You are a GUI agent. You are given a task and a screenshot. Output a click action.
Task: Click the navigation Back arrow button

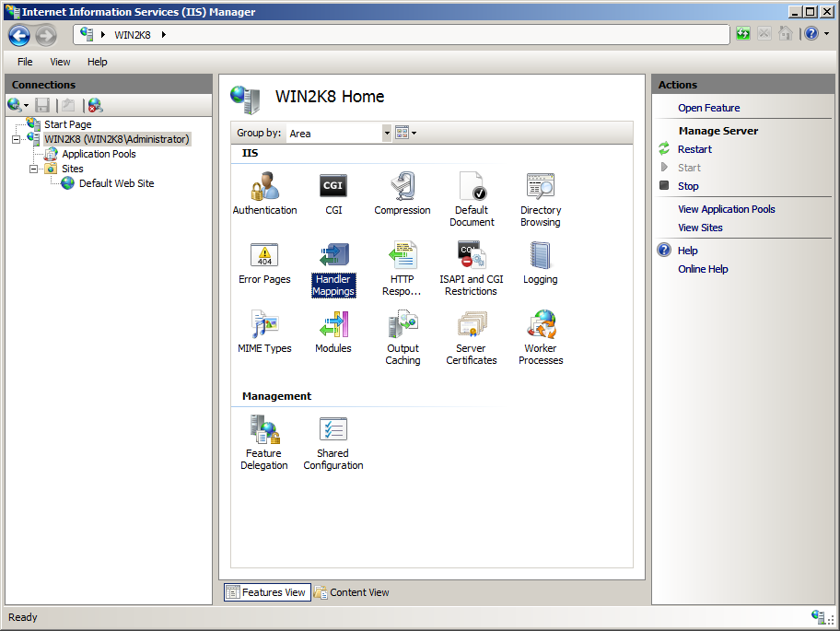19,35
